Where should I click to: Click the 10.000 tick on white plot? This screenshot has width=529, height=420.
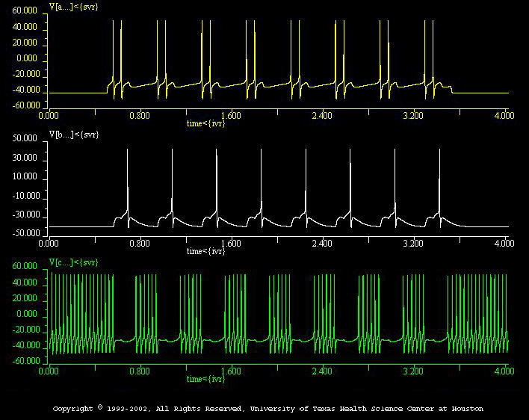[x=25, y=179]
